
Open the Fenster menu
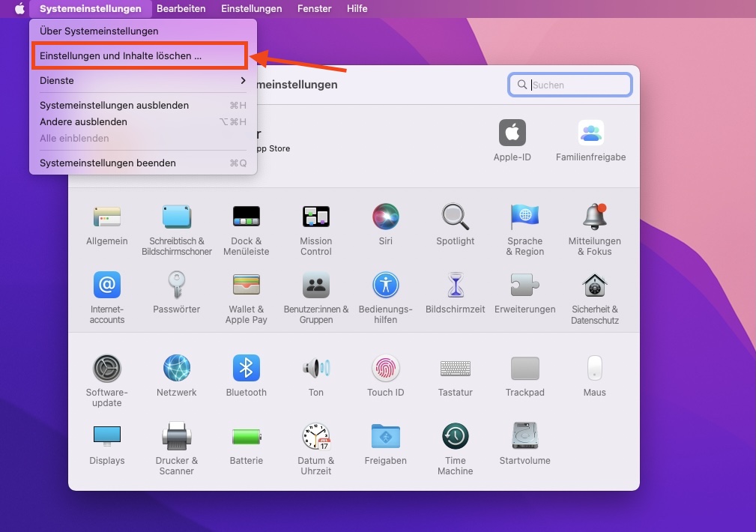[x=315, y=8]
